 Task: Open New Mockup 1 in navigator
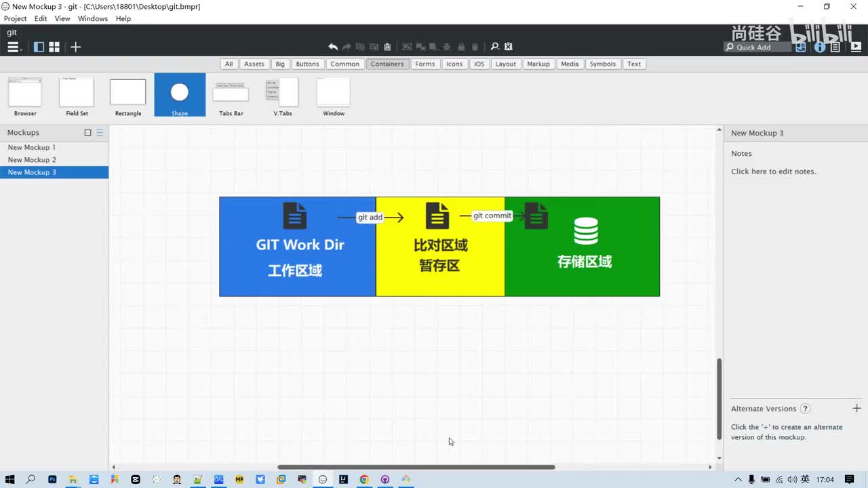(x=54, y=147)
